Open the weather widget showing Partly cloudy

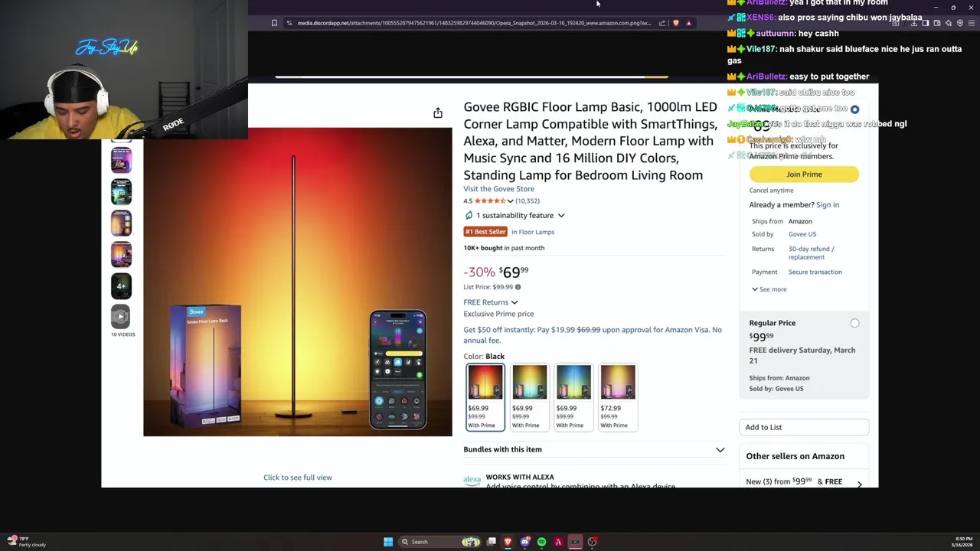pos(27,542)
